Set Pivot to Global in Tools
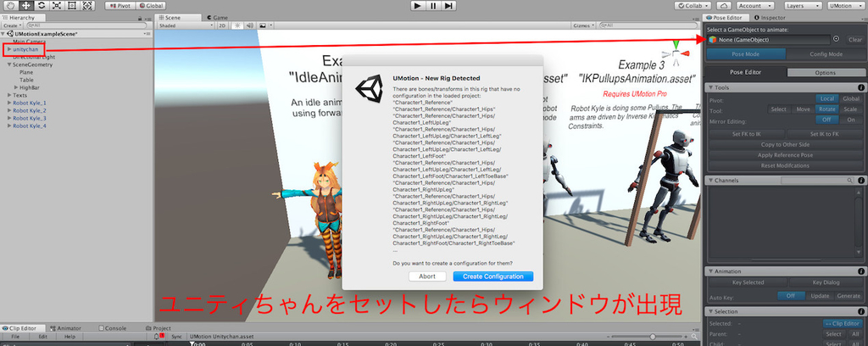The height and width of the screenshot is (346, 868). coord(850,99)
